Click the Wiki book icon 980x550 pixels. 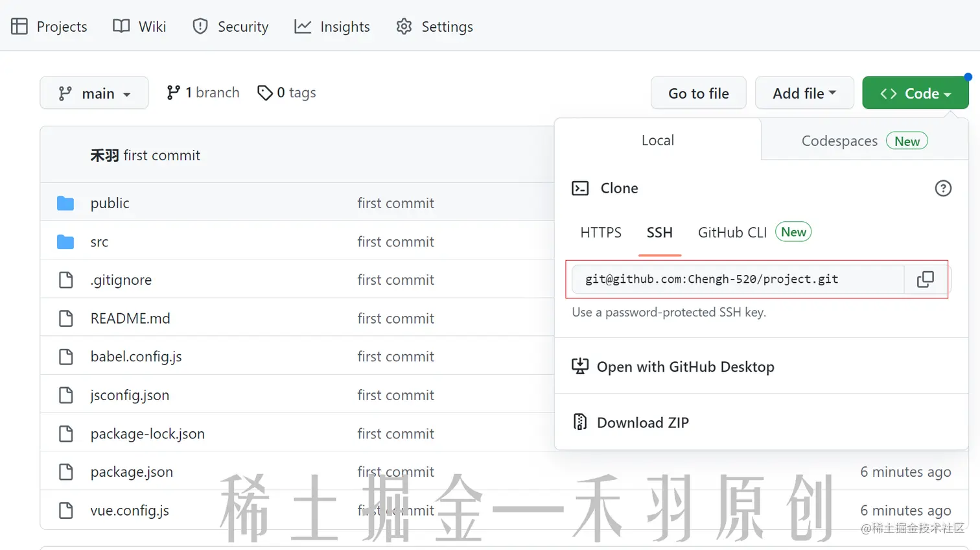[121, 26]
